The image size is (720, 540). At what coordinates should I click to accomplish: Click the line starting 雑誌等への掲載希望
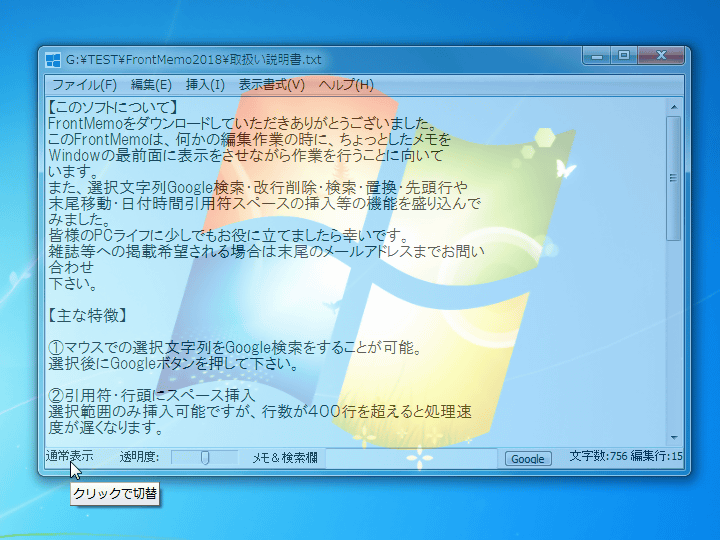266,252
